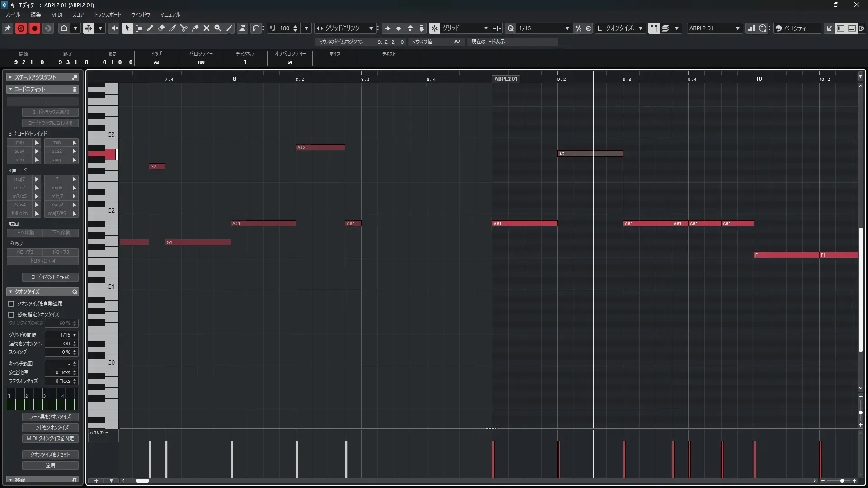Image resolution: width=868 pixels, height=488 pixels.
Task: Open the MIDI menu
Action: (x=57, y=14)
